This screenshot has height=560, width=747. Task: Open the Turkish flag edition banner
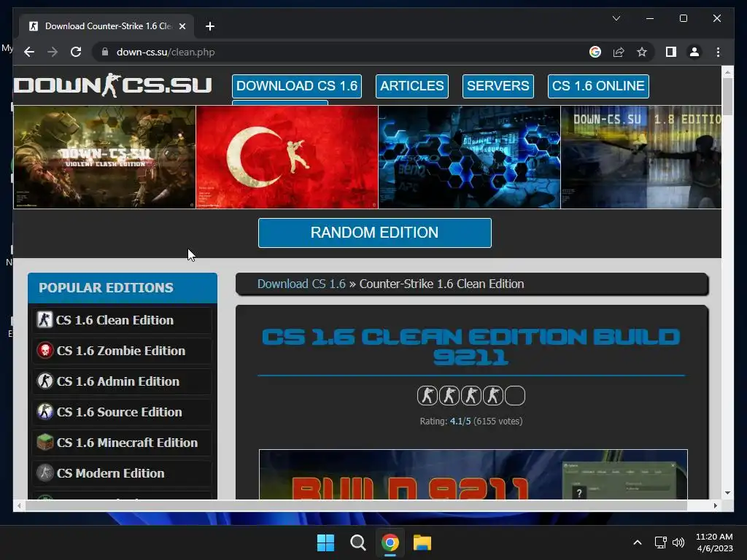(x=287, y=157)
